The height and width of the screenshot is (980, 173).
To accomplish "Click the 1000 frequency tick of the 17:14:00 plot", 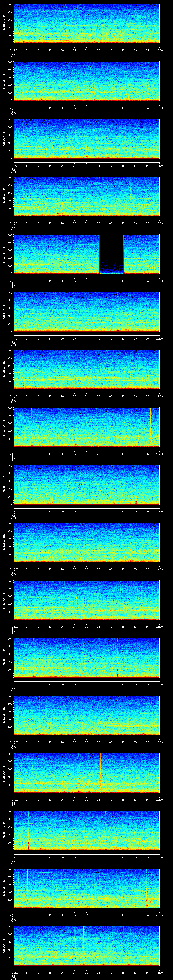I will (9, 5).
